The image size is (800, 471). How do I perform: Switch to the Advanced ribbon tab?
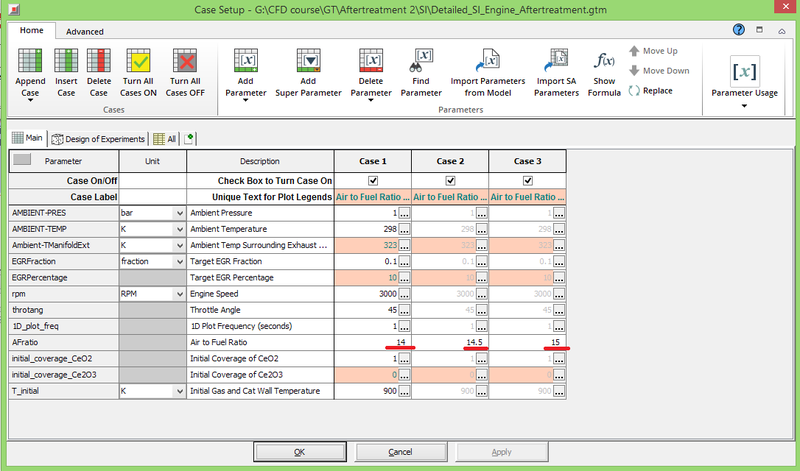point(85,31)
